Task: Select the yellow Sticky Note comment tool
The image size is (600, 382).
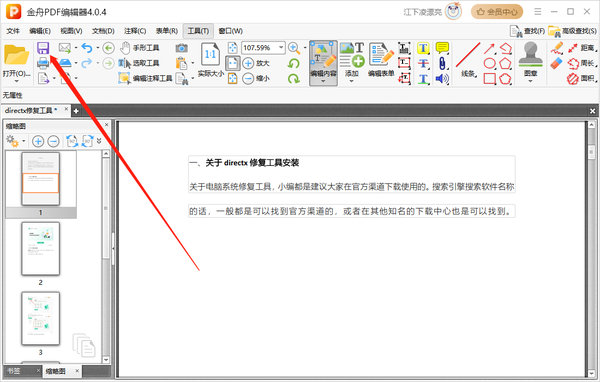Action: point(442,48)
